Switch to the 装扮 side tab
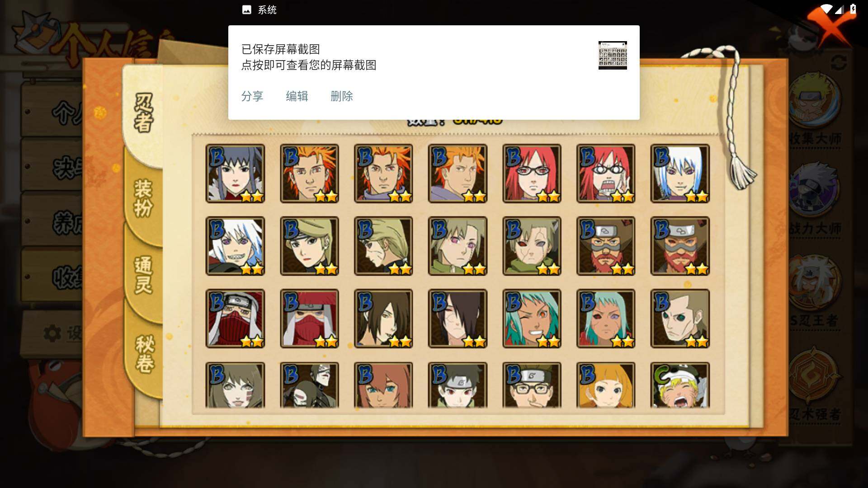The image size is (868, 488). [x=144, y=198]
